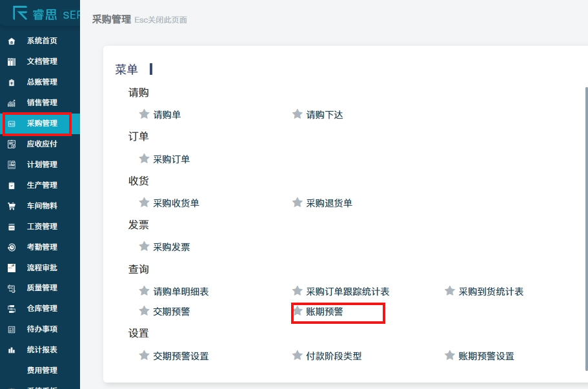Toggle favorite star next to 采购订单
Screen dimensions: 588x389
(144, 159)
